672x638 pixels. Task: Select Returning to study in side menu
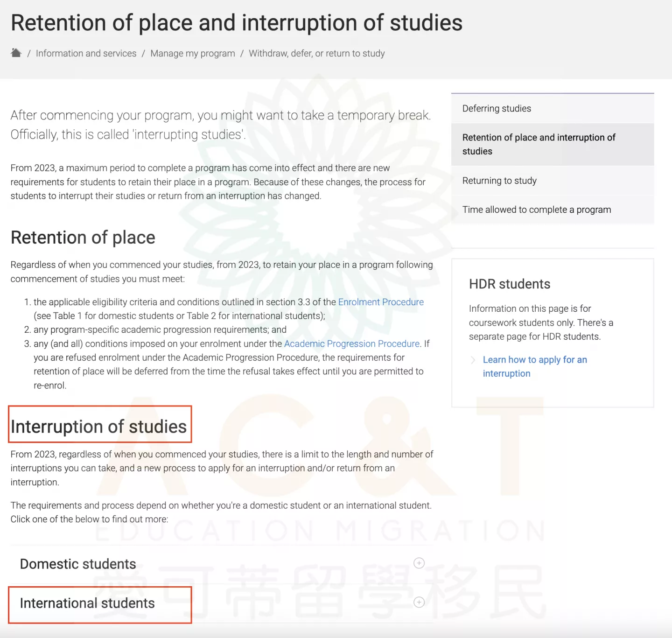click(x=553, y=181)
